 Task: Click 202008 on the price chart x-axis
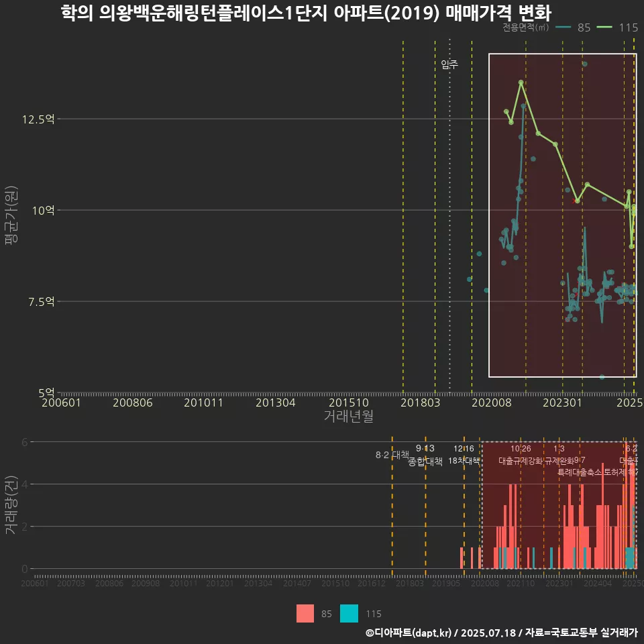tap(492, 402)
